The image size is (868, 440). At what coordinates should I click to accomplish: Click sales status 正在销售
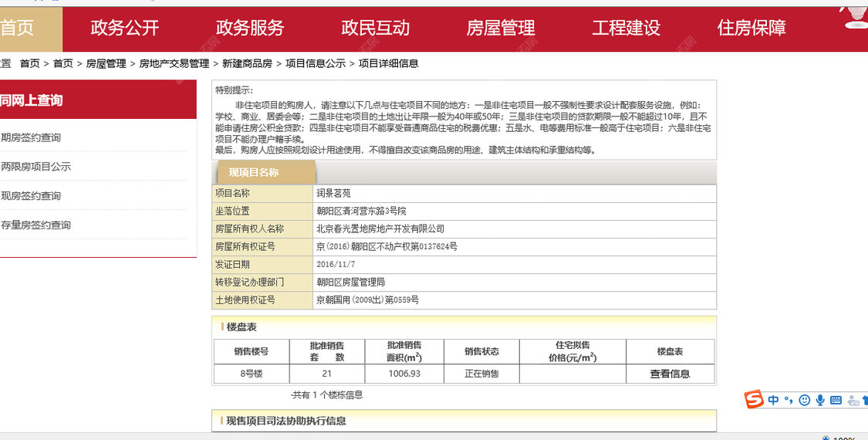click(481, 374)
